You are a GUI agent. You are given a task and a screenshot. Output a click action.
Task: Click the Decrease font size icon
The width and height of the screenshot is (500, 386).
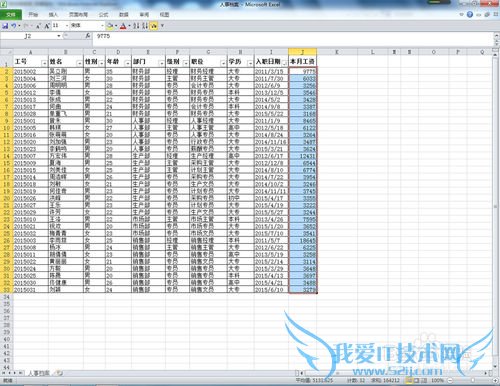38,26
